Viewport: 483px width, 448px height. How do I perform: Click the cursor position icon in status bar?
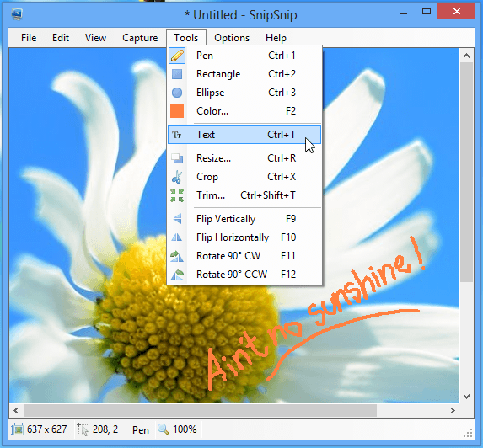[83, 429]
